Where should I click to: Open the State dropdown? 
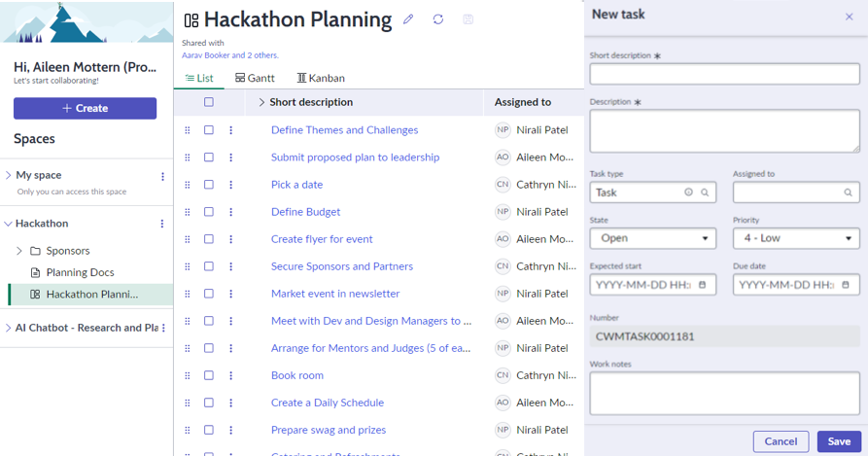[652, 238]
